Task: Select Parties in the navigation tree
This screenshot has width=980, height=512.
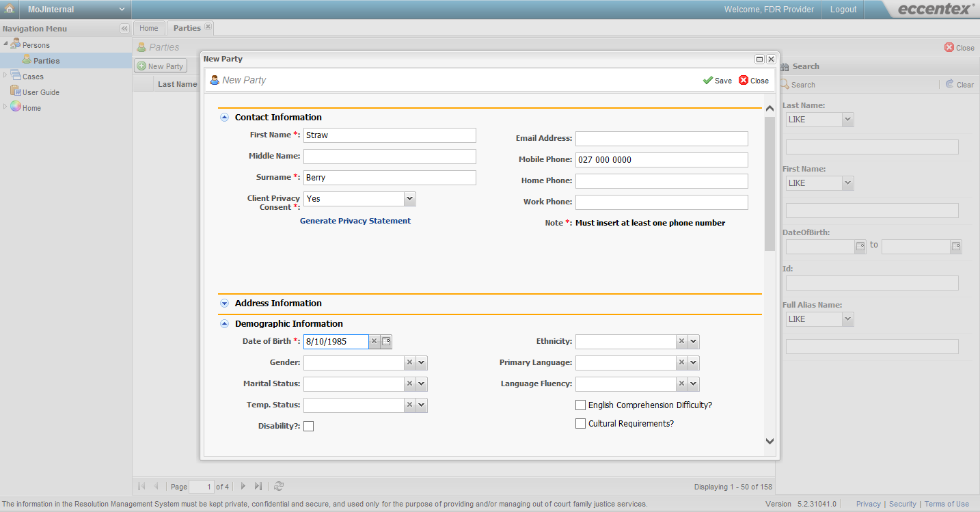Action: coord(46,61)
